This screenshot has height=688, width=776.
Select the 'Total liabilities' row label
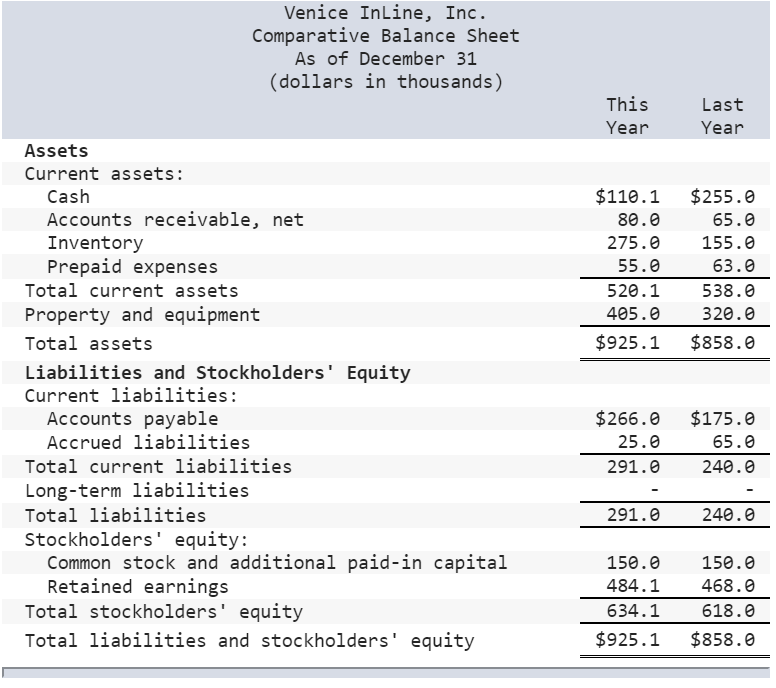pyautogui.click(x=115, y=516)
